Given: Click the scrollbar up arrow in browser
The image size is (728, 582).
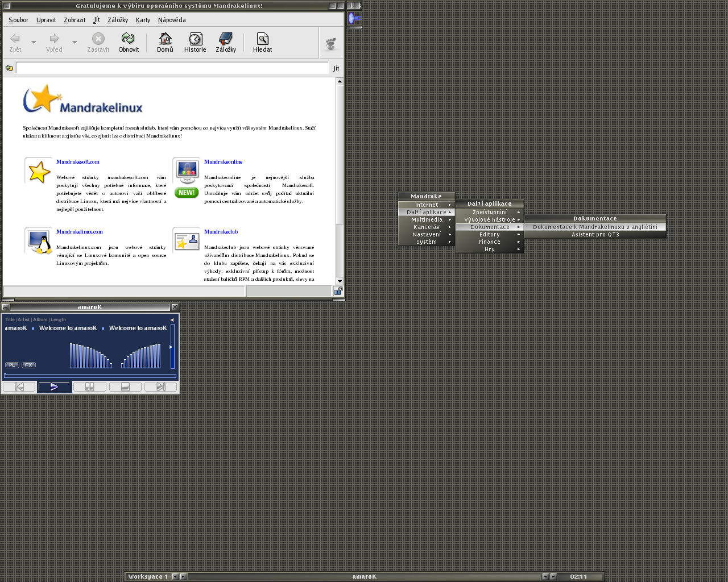Looking at the screenshot, I should pos(340,81).
